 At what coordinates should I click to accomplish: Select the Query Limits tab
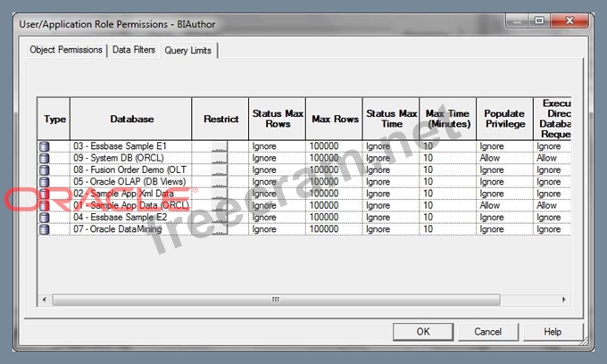(188, 50)
